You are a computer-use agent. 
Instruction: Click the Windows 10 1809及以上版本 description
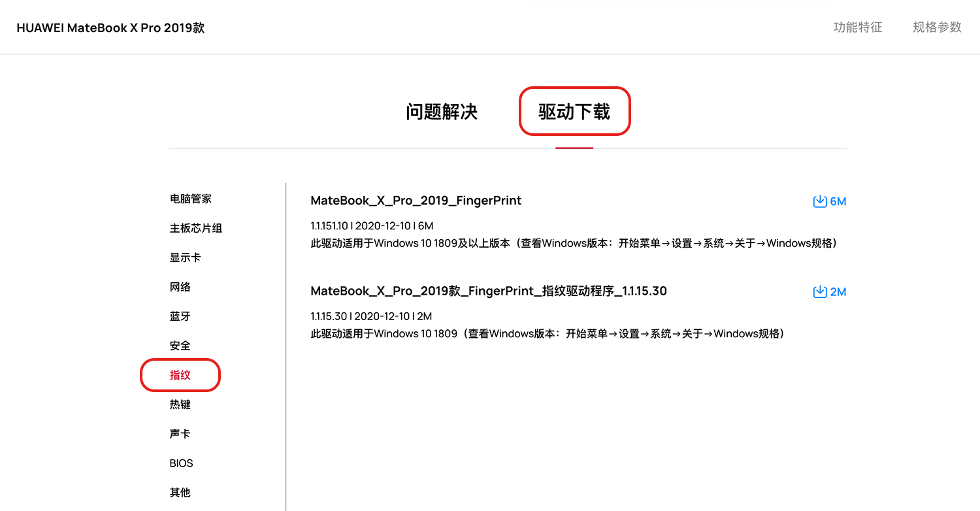coord(574,243)
